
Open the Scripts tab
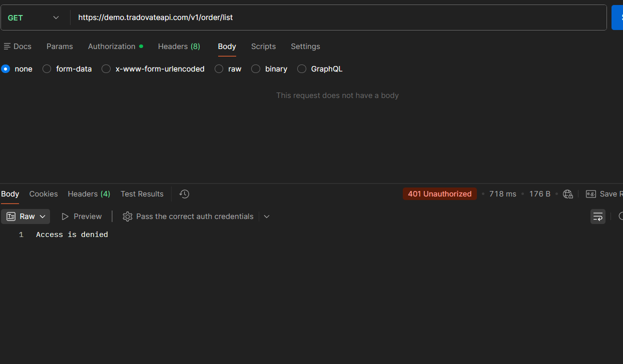point(263,46)
